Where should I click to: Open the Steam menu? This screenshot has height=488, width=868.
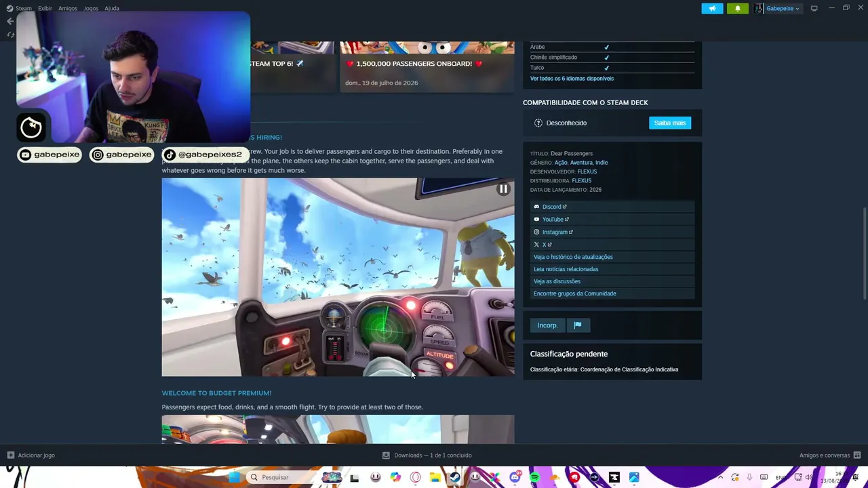tap(19, 8)
